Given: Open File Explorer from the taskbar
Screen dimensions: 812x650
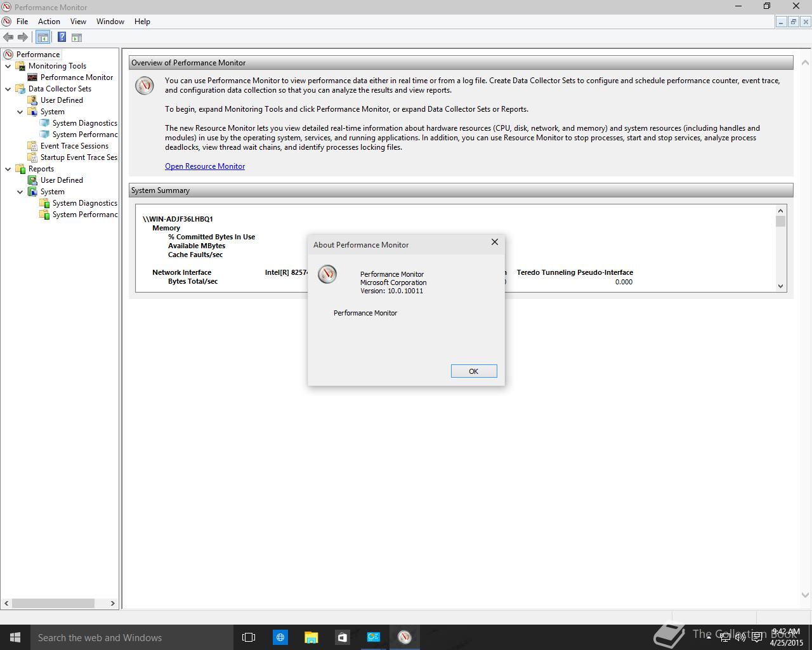Looking at the screenshot, I should (311, 637).
